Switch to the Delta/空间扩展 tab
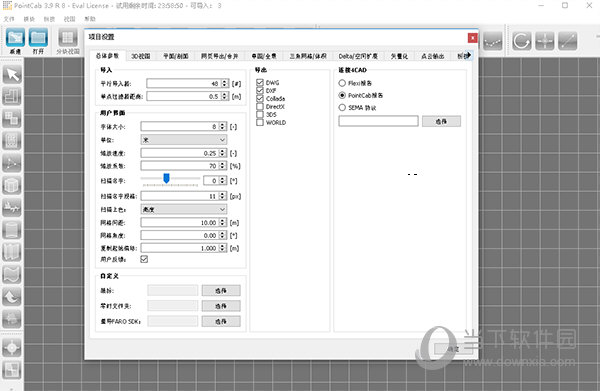The image size is (600, 391). click(358, 56)
